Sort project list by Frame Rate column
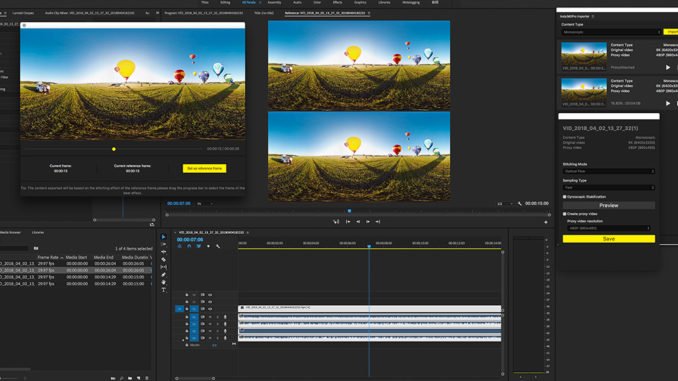Image resolution: width=678 pixels, height=381 pixels. (48, 257)
